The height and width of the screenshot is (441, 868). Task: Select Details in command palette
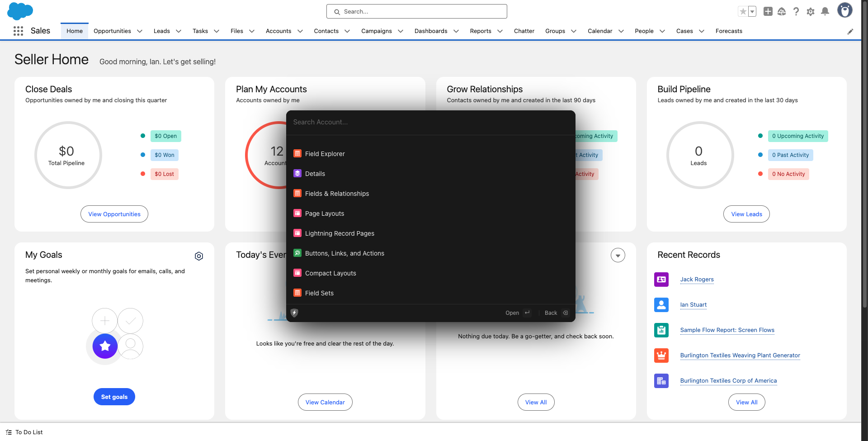pyautogui.click(x=430, y=174)
